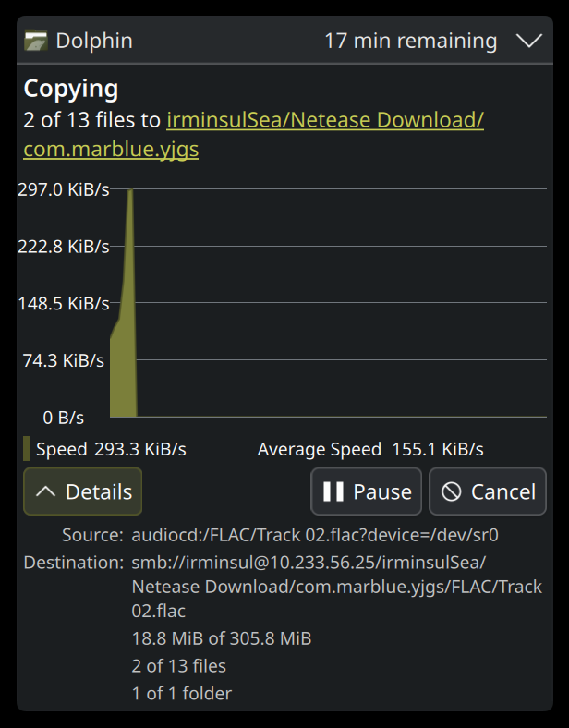569x728 pixels.
Task: Click the speed graph peak
Action: tap(131, 192)
